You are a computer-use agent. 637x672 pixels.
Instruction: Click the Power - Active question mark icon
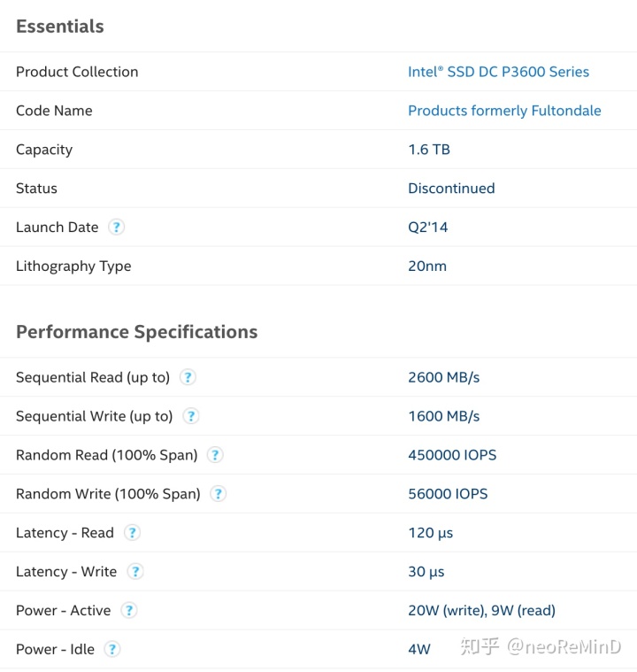coord(129,611)
